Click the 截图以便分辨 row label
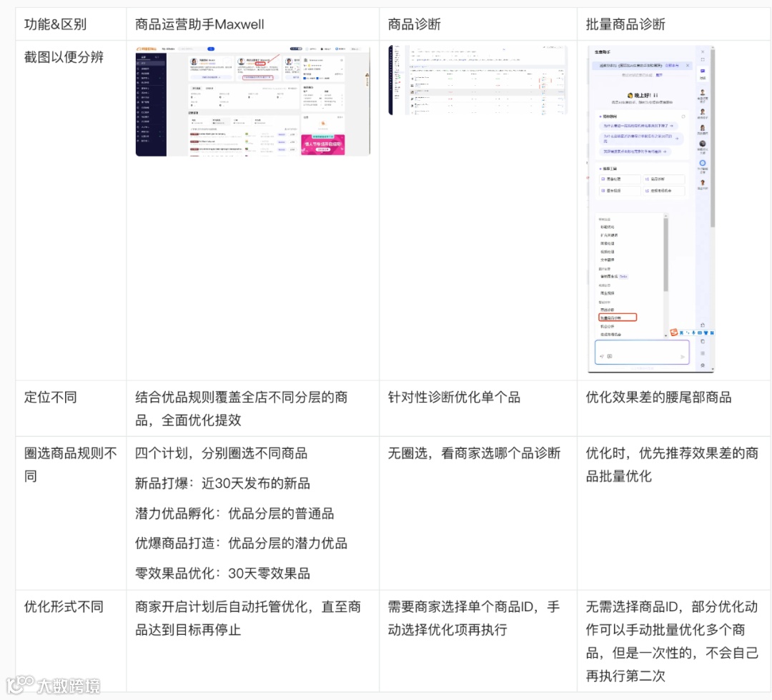The image size is (772, 700). click(x=64, y=57)
